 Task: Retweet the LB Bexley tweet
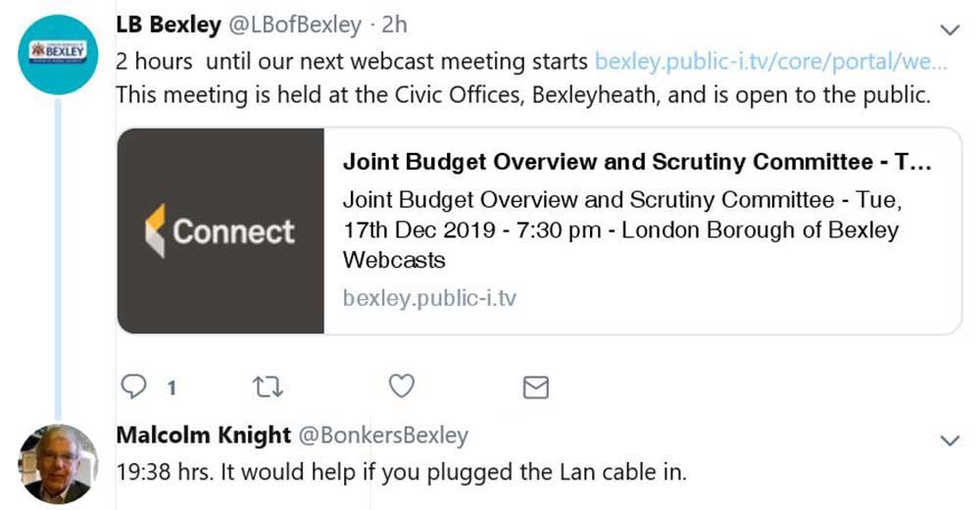tap(267, 386)
